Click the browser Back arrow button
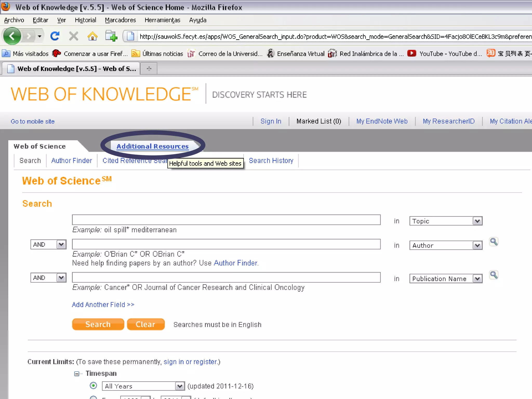 tap(12, 36)
